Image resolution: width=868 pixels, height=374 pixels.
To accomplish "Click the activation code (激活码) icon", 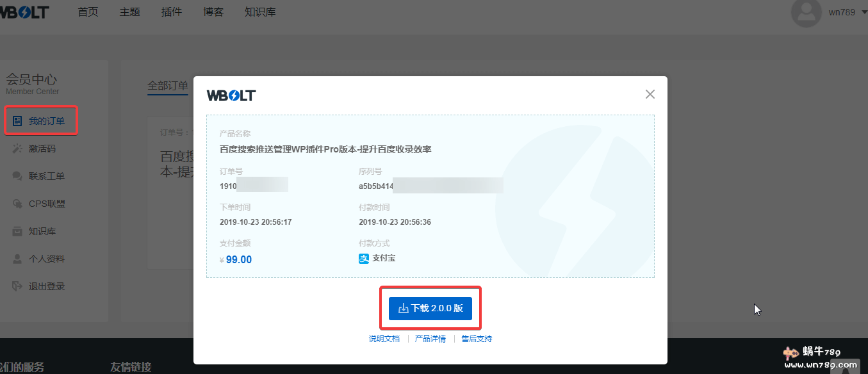I will tap(17, 149).
